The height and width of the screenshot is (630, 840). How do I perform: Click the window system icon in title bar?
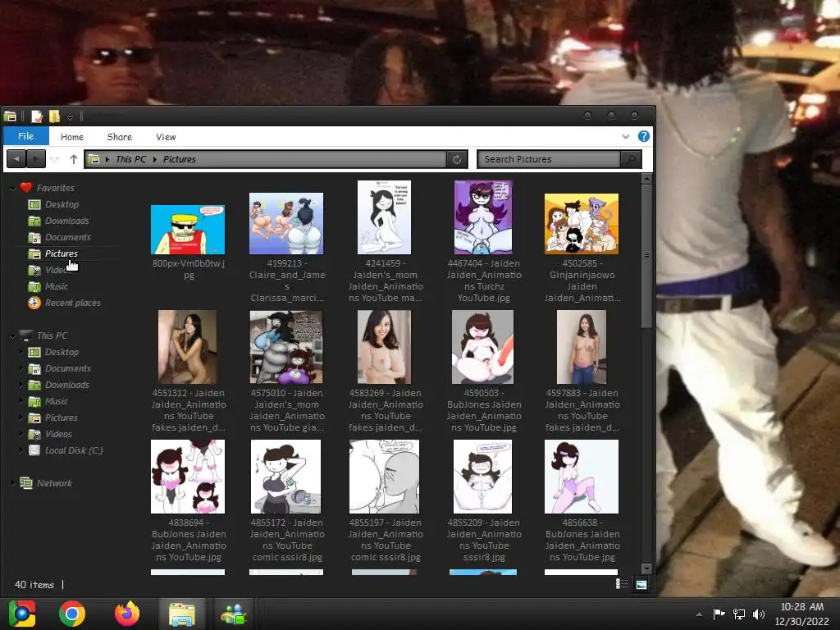coord(10,116)
